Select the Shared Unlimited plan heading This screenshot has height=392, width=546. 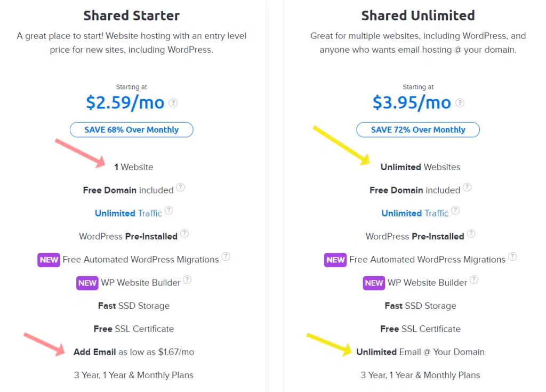pos(418,15)
